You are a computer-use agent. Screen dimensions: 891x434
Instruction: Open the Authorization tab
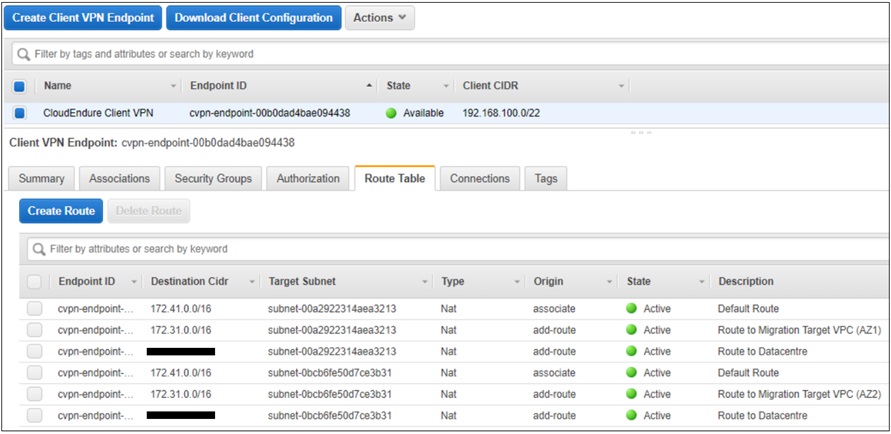pos(308,178)
